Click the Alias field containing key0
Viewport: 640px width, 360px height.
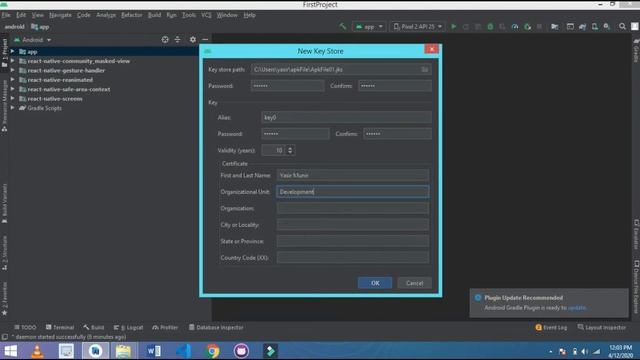point(346,118)
